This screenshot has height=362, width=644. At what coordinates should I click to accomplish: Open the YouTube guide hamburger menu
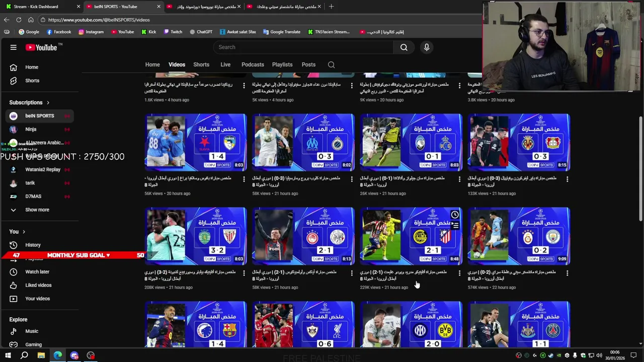[x=14, y=47]
